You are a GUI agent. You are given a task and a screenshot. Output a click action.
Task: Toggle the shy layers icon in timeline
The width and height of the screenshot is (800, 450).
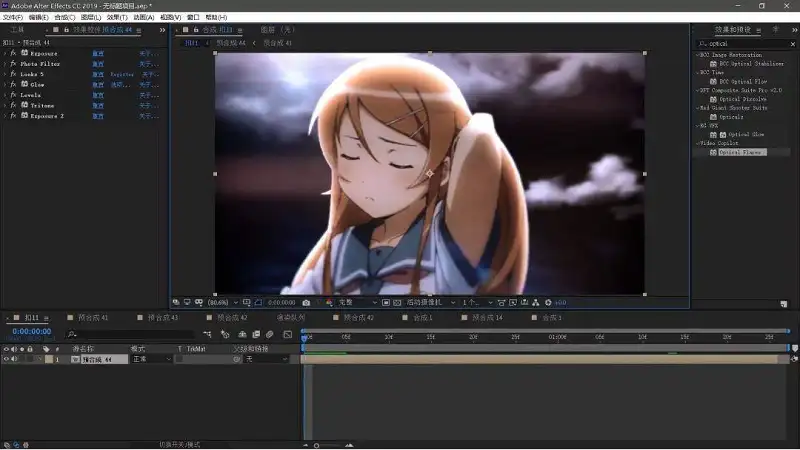[x=242, y=334]
